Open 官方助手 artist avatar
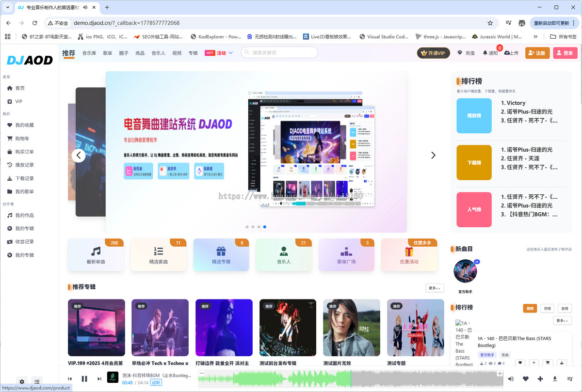This screenshot has width=582, height=392. click(465, 271)
